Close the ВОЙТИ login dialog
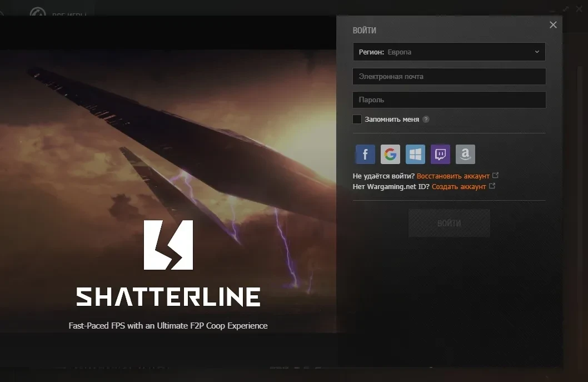Viewport: 588px width, 382px height. (552, 24)
